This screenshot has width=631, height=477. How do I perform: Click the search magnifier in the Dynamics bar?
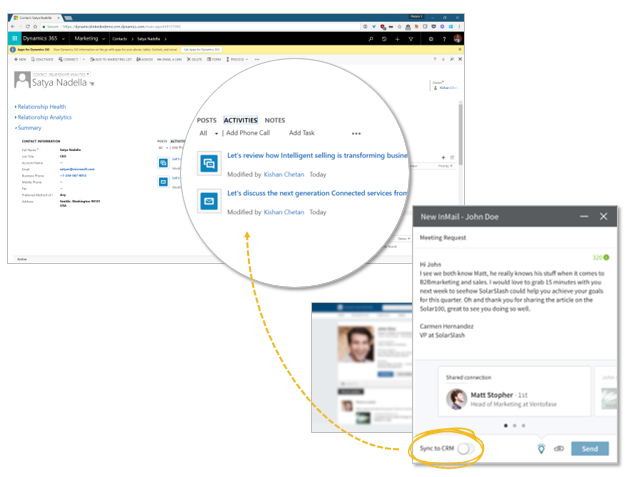pos(371,39)
